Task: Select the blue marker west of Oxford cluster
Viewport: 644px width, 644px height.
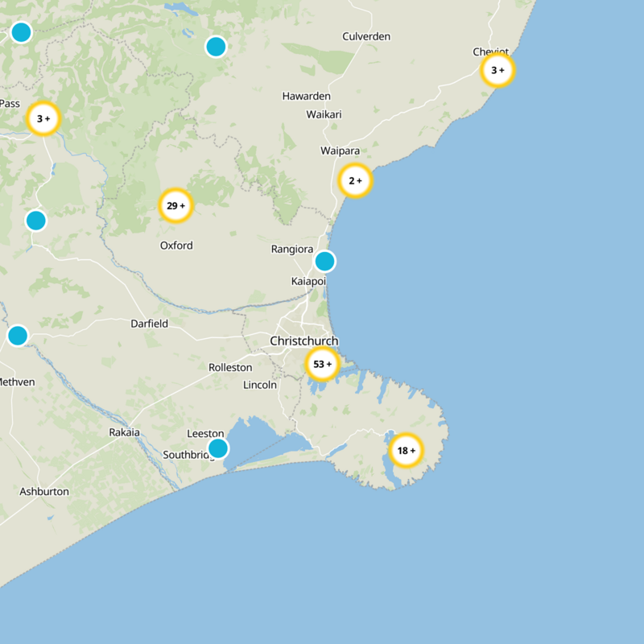Action: pyautogui.click(x=36, y=221)
